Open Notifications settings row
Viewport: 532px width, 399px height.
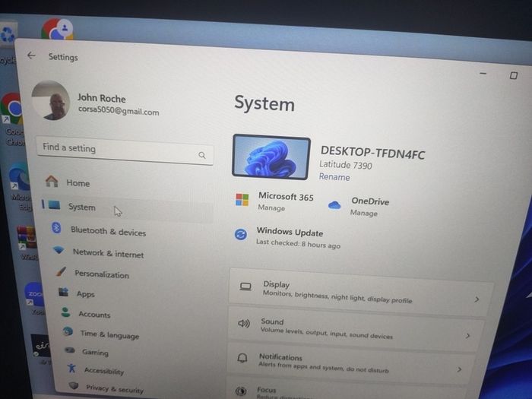pos(351,363)
